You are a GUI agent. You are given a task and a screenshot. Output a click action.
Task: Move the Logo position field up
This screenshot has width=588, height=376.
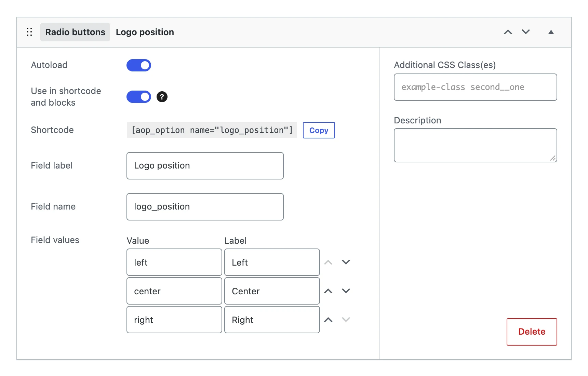(508, 32)
